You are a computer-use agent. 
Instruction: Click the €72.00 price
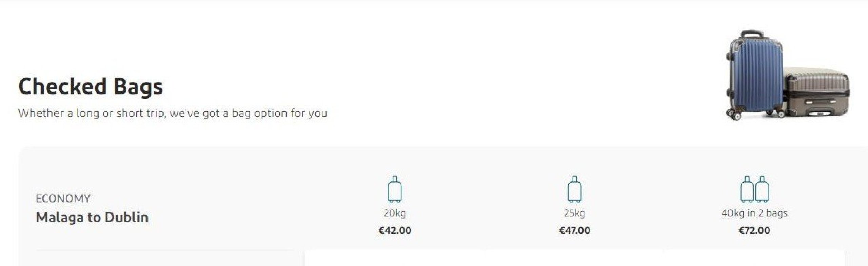click(x=754, y=230)
